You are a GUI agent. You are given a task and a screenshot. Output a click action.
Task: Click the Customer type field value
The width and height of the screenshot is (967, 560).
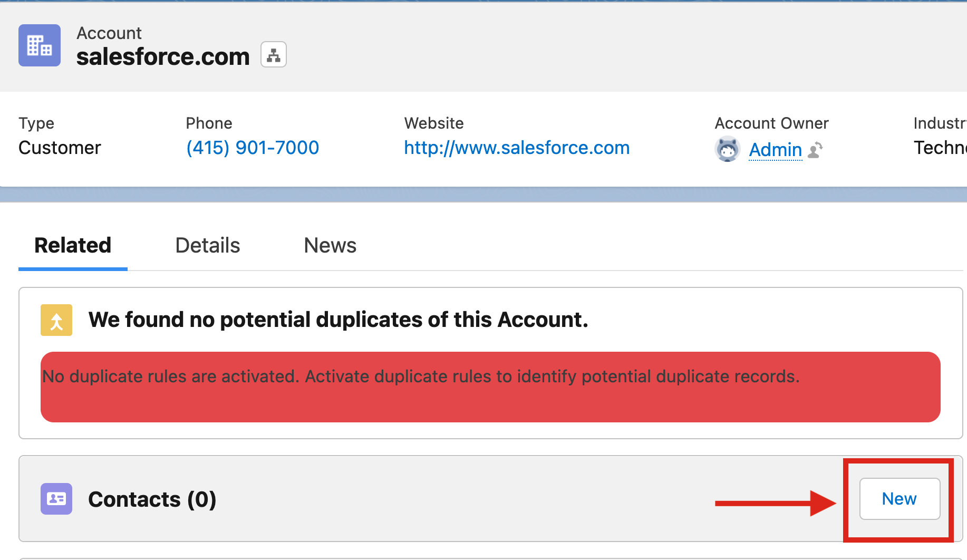click(x=60, y=148)
